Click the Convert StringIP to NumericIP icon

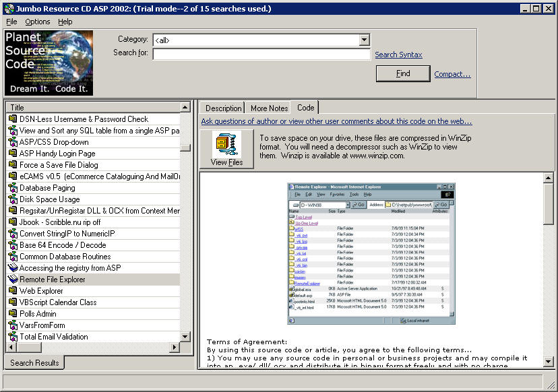click(x=13, y=233)
